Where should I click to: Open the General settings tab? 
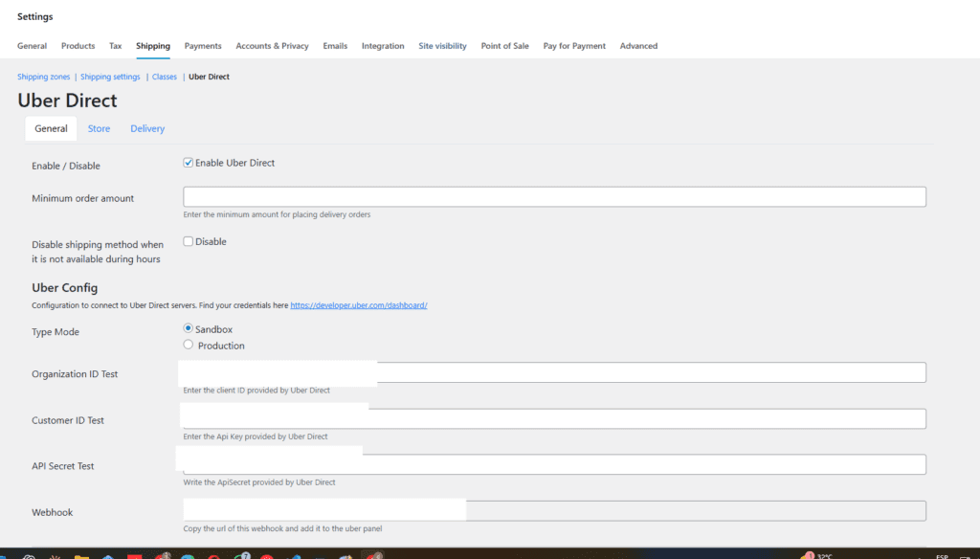(32, 46)
